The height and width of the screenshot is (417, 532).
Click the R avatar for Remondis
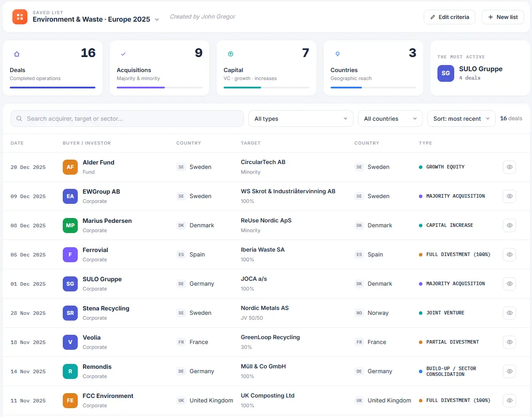coord(70,371)
